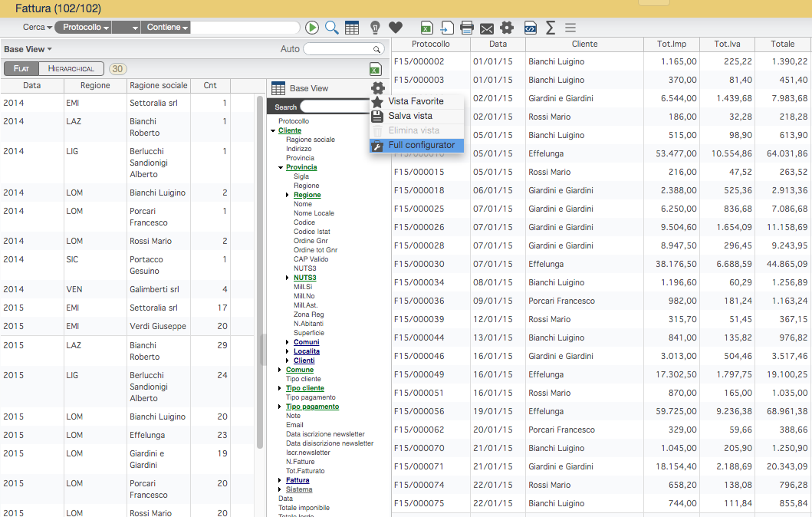Export the grouped view with its Excel icon
812x517 pixels.
click(x=376, y=69)
